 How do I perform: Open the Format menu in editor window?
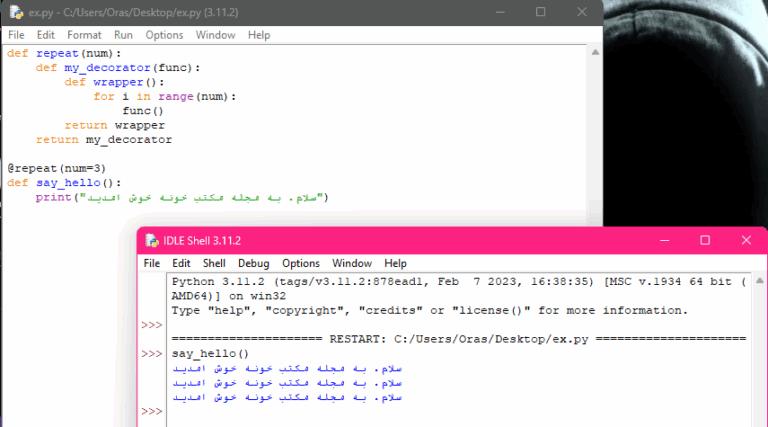pyautogui.click(x=84, y=35)
